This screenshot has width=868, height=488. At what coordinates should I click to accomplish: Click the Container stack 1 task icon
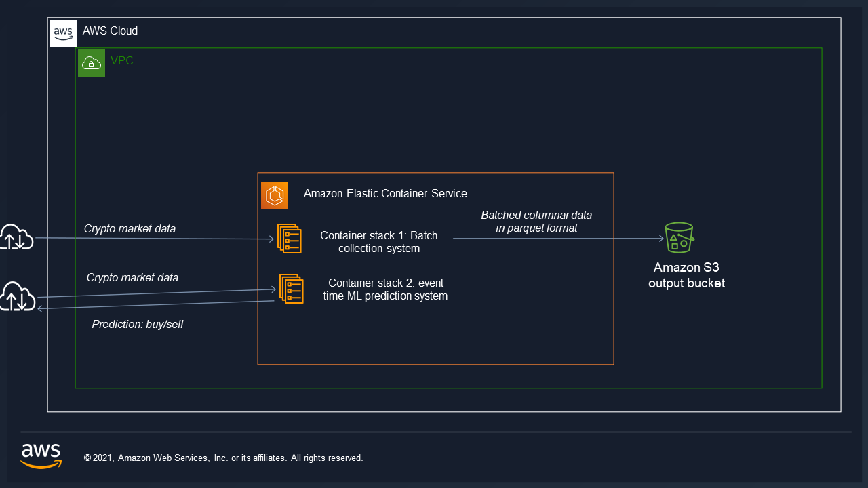coord(290,239)
